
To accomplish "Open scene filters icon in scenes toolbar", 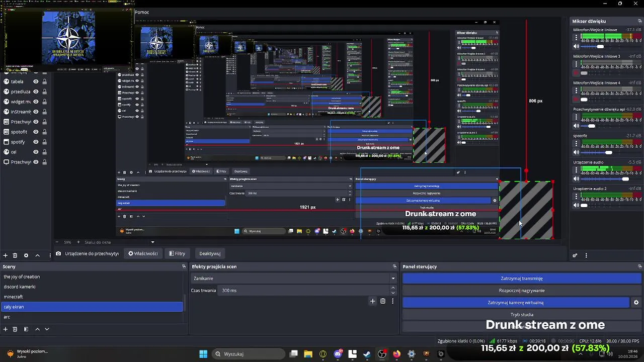I will [26, 329].
